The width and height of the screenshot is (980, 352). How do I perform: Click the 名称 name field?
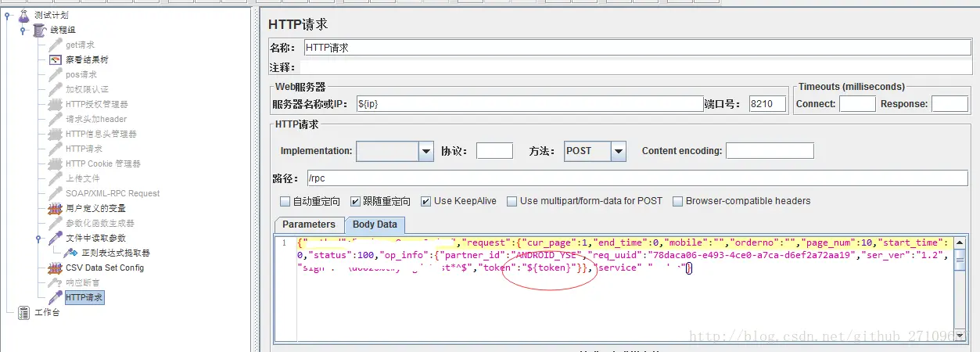pyautogui.click(x=637, y=48)
